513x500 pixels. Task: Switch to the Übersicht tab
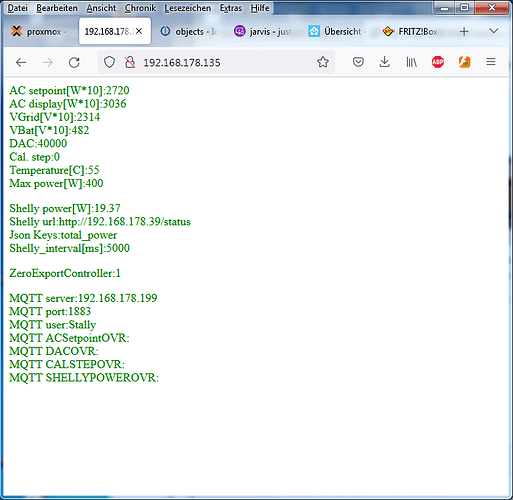tap(338, 32)
